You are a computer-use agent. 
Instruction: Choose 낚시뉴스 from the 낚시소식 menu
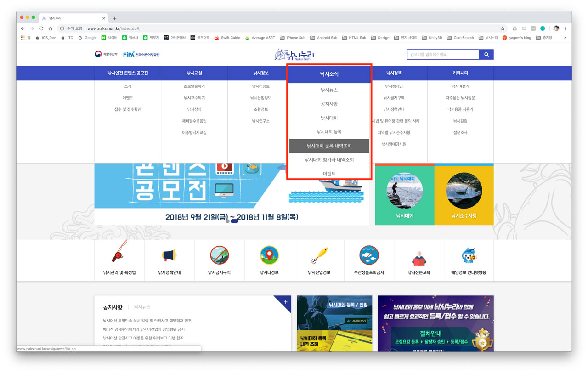click(x=329, y=90)
